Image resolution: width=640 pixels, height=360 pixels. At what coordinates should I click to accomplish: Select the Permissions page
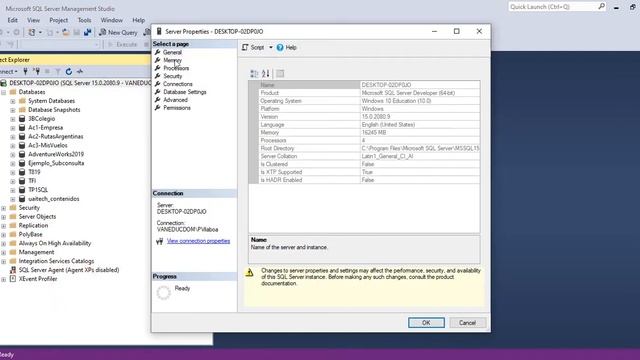pyautogui.click(x=177, y=108)
